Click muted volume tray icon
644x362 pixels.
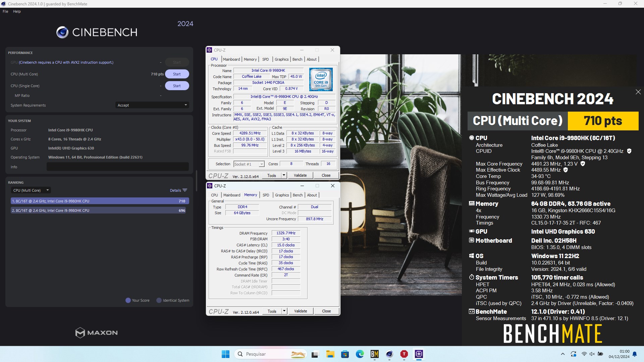click(592, 354)
